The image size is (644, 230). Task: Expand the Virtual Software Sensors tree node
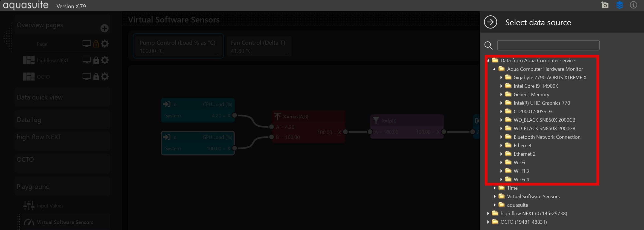tap(495, 197)
